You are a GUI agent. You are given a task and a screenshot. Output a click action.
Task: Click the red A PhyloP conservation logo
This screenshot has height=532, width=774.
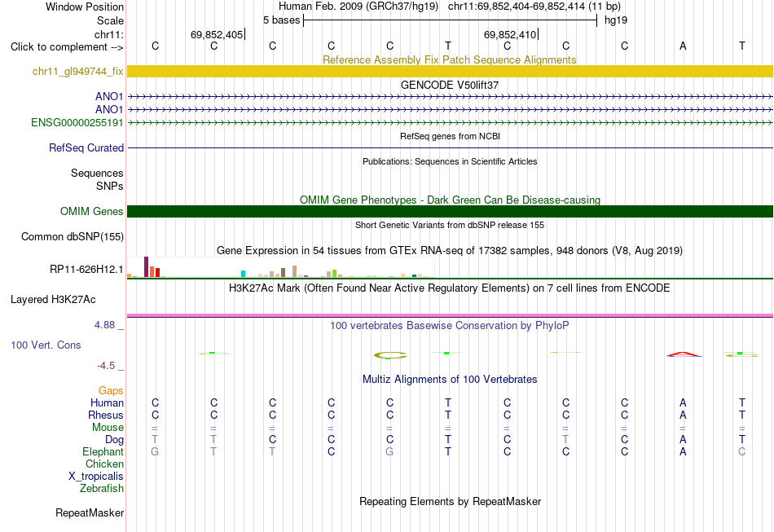[x=684, y=354]
